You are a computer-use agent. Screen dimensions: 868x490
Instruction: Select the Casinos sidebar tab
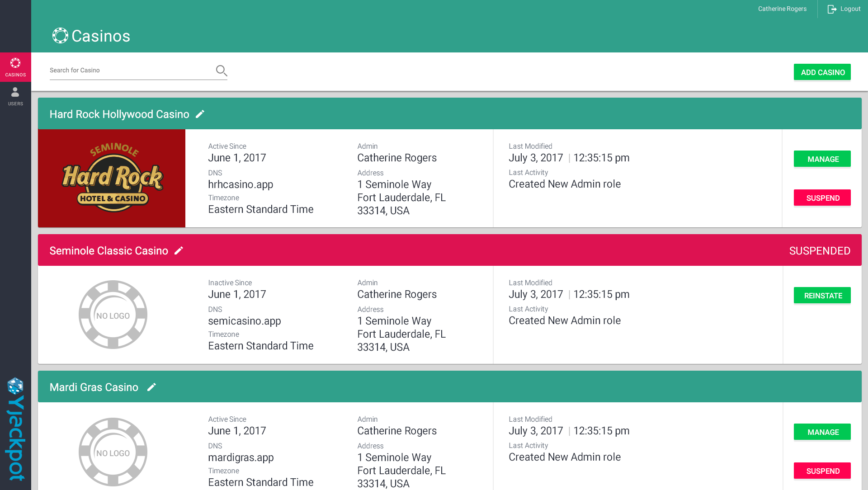15,67
